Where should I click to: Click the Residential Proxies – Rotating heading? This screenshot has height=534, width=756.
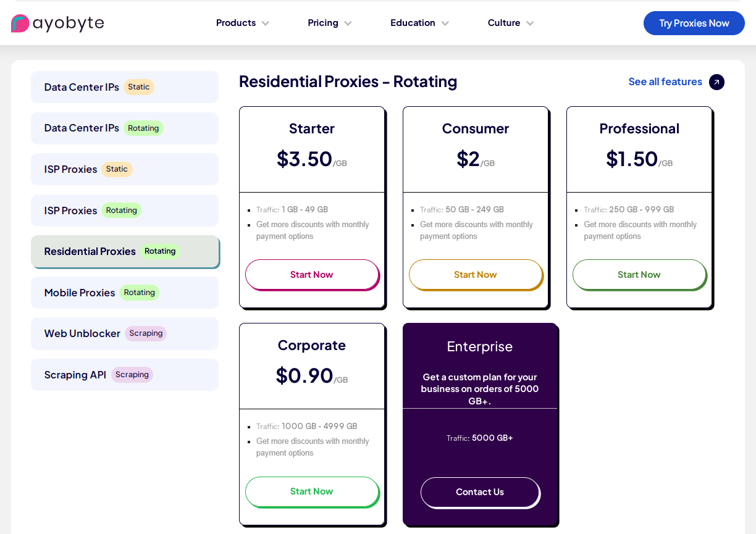(x=348, y=81)
